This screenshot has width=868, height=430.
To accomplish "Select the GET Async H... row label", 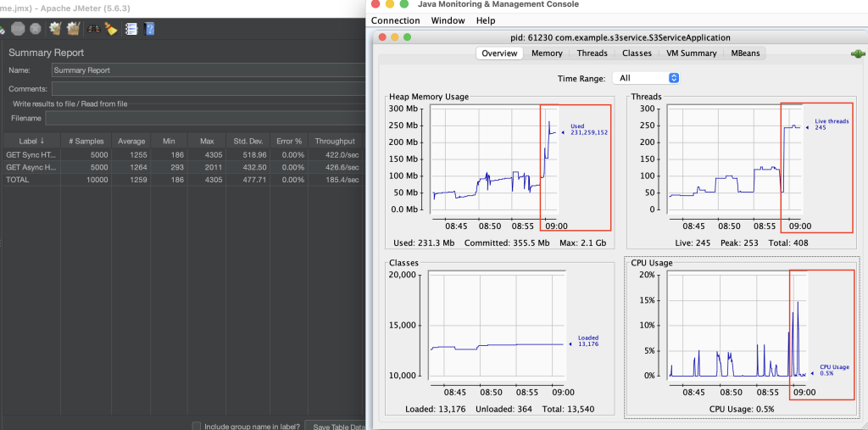I will (x=31, y=167).
